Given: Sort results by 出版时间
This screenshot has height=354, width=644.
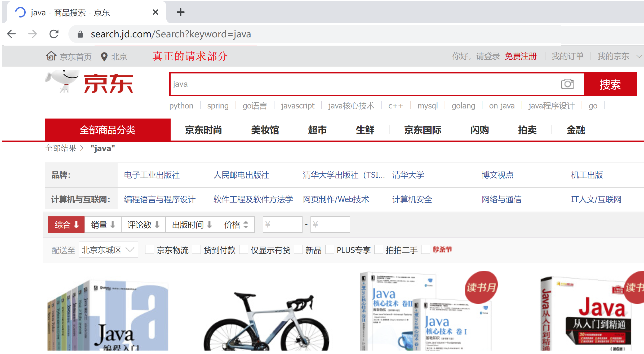Looking at the screenshot, I should click(x=192, y=225).
